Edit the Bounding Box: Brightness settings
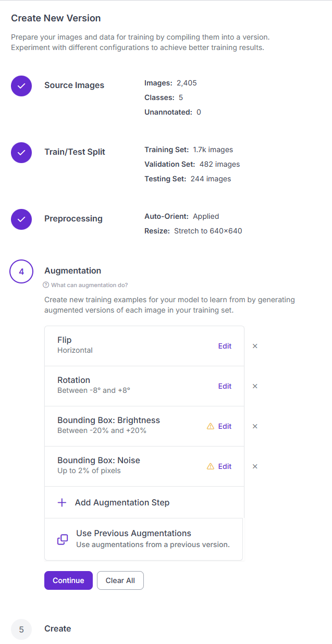 [225, 426]
